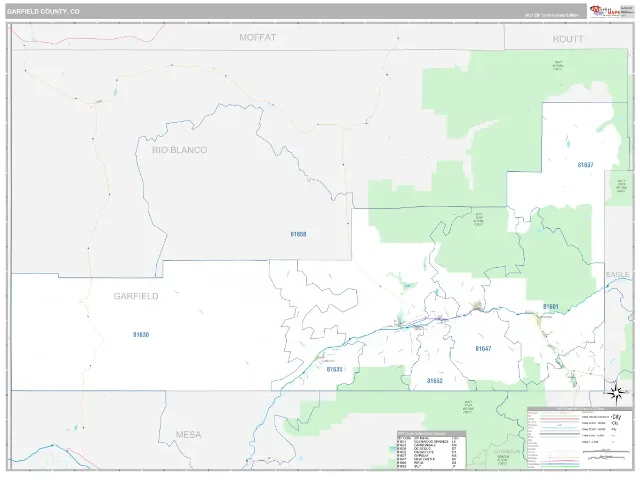Select the RIO BLANCO county label
Screen dimensions: 640x480
[180, 150]
